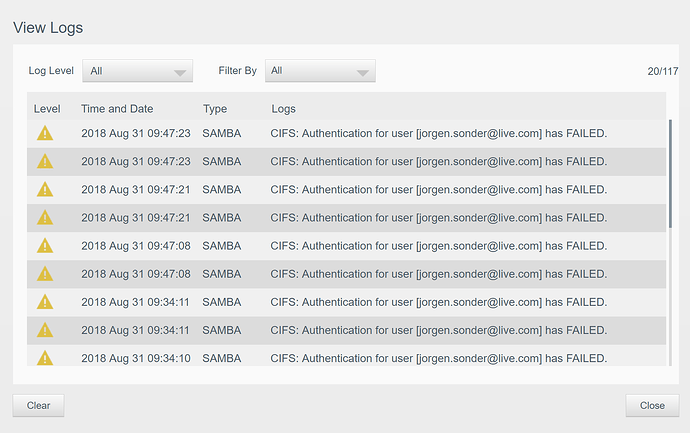Sort by Time and Date column header

tap(117, 109)
